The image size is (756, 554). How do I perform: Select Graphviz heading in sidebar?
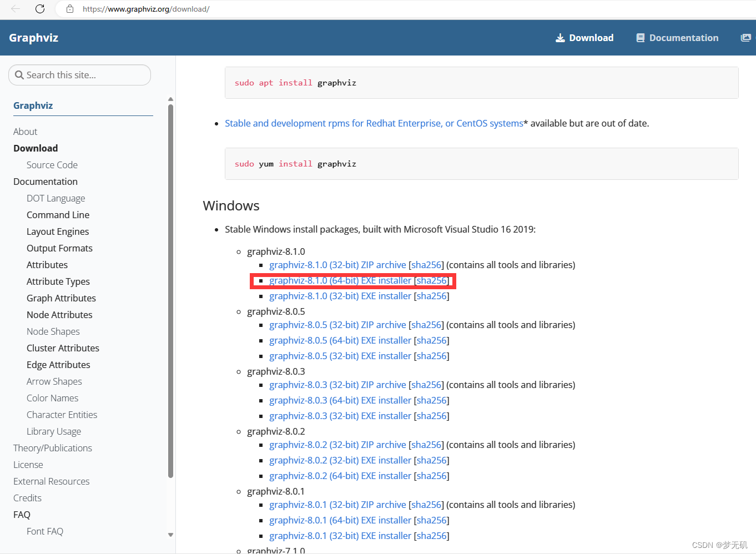coord(33,105)
